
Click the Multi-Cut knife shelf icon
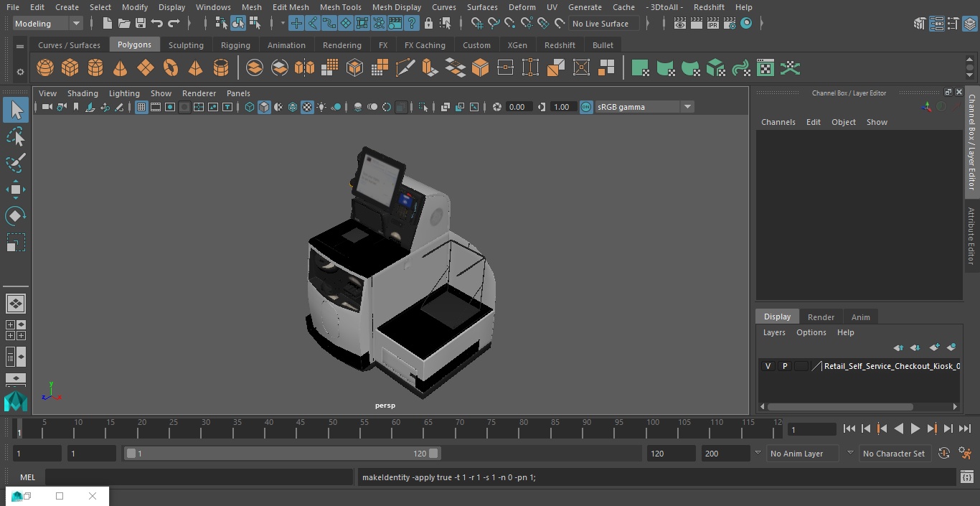click(x=405, y=68)
